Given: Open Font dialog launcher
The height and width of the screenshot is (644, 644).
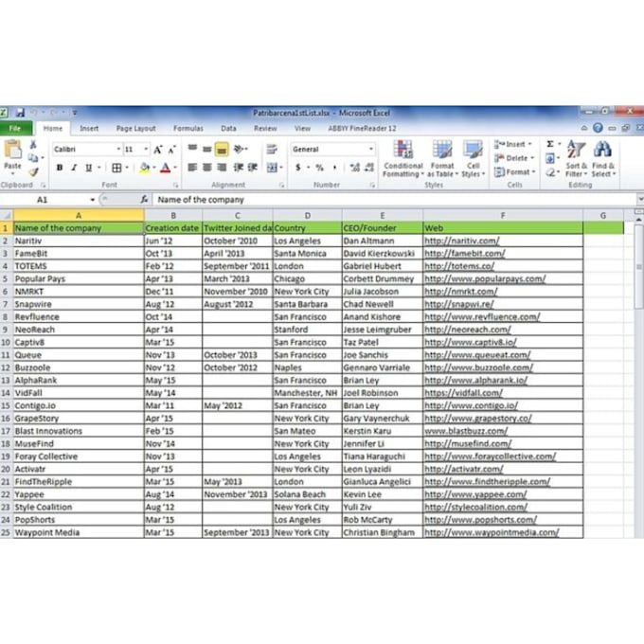Looking at the screenshot, I should 175,186.
